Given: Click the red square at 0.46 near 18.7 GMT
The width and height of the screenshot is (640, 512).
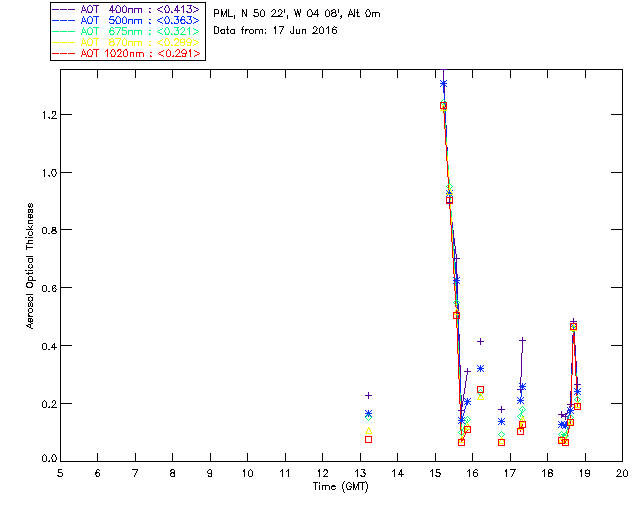Looking at the screenshot, I should tap(573, 327).
